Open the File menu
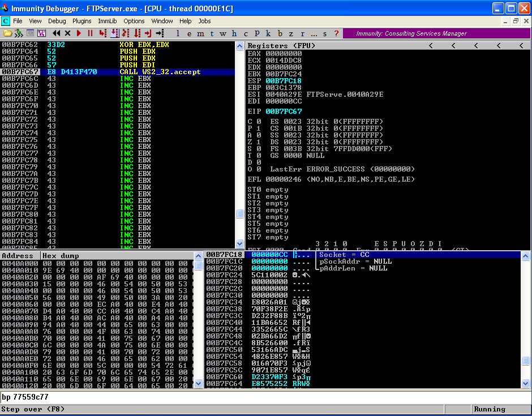532x416 pixels. pos(18,21)
